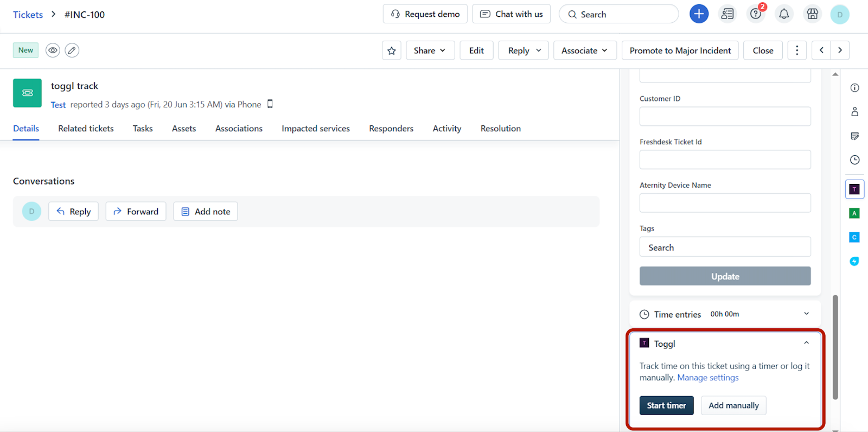Click the phone source icon
Image resolution: width=868 pixels, height=432 pixels.
(x=270, y=104)
